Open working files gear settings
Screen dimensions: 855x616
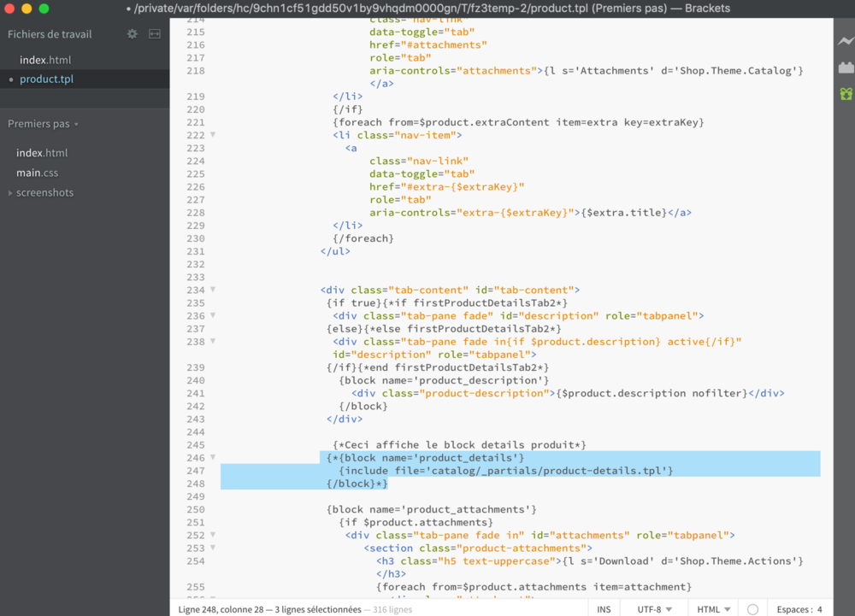(132, 34)
